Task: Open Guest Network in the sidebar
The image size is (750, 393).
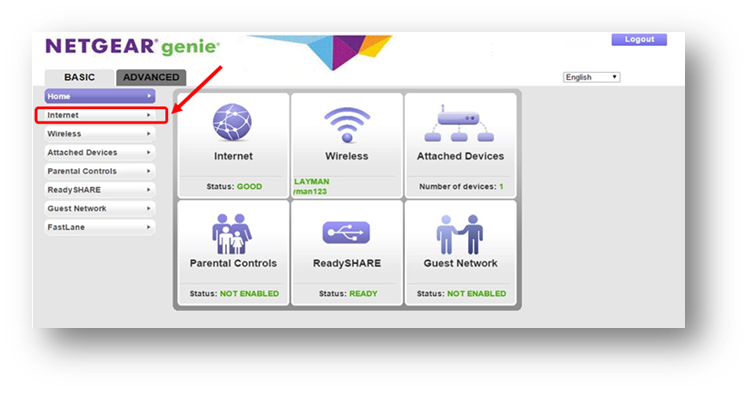Action: click(100, 208)
